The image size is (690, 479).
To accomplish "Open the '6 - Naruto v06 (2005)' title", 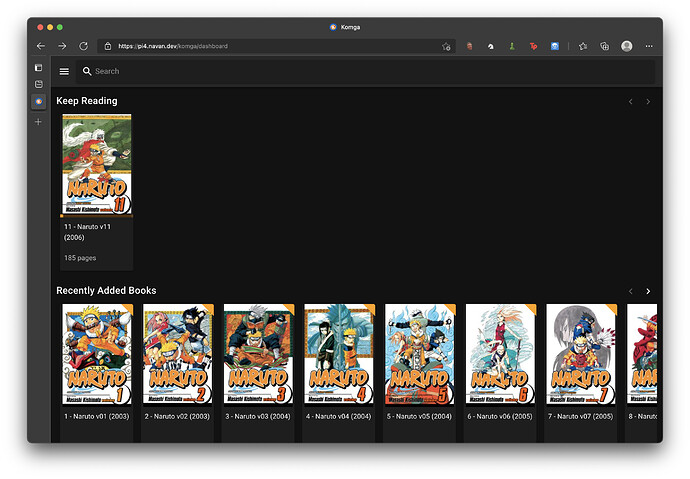I will [500, 417].
